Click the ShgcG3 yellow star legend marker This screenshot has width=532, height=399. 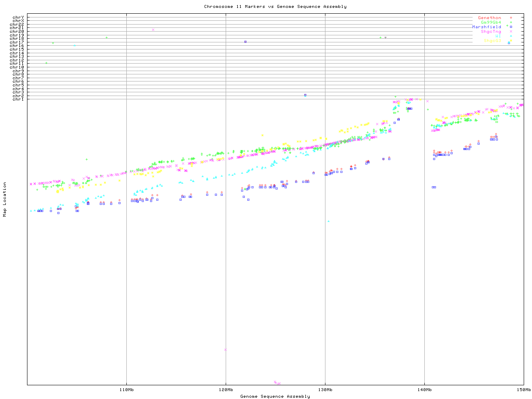coord(511,41)
